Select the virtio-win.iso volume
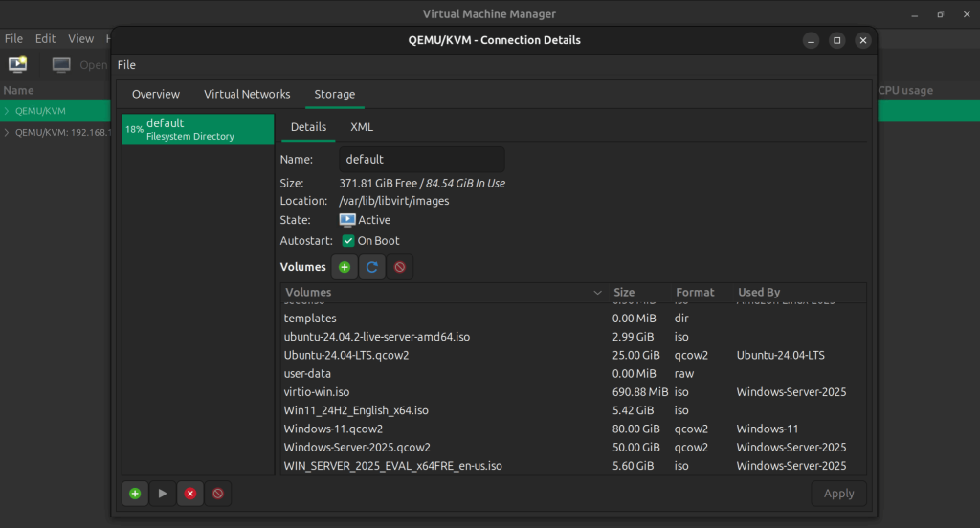Screen dimensions: 980x528 [x=574, y=392]
